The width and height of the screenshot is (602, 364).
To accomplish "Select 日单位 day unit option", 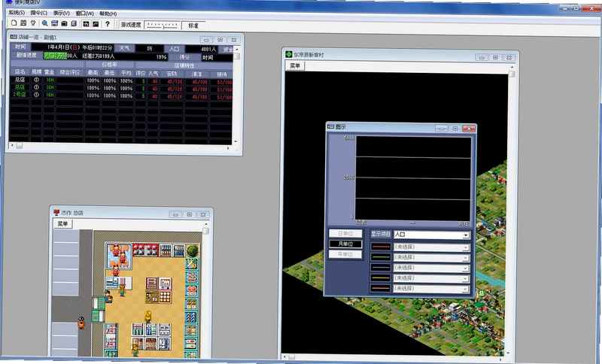I will click(345, 233).
